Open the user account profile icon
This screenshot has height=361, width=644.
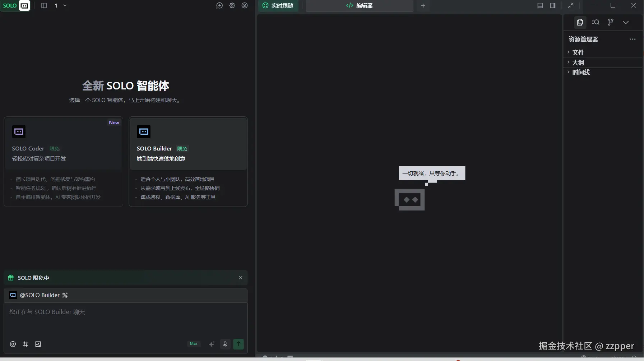[245, 5]
